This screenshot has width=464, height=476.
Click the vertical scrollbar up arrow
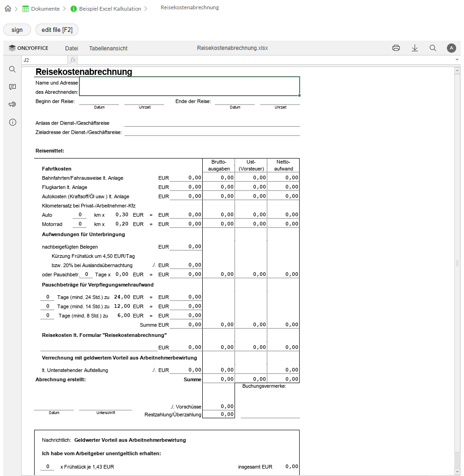tap(458, 70)
